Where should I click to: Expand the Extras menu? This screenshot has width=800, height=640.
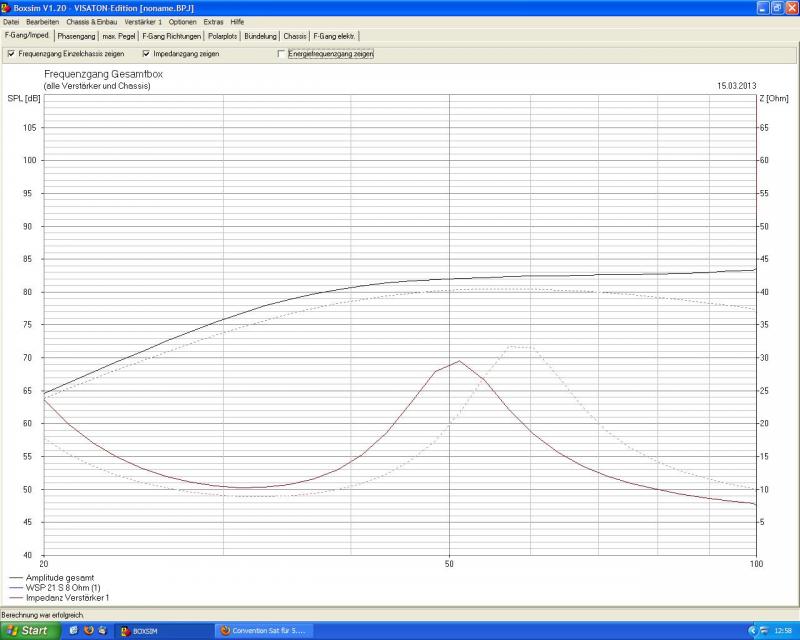click(213, 21)
